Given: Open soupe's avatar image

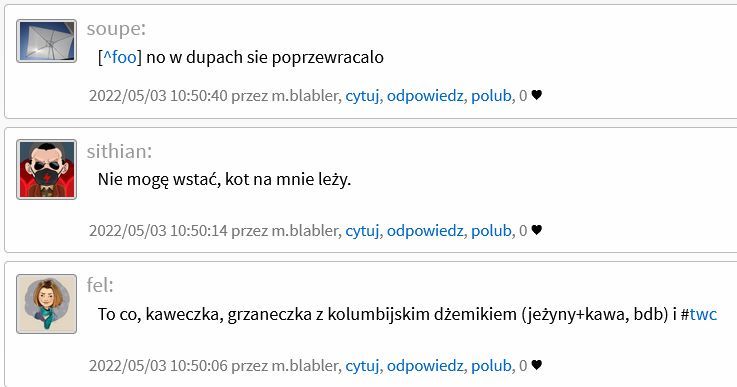Looking at the screenshot, I should [x=47, y=41].
